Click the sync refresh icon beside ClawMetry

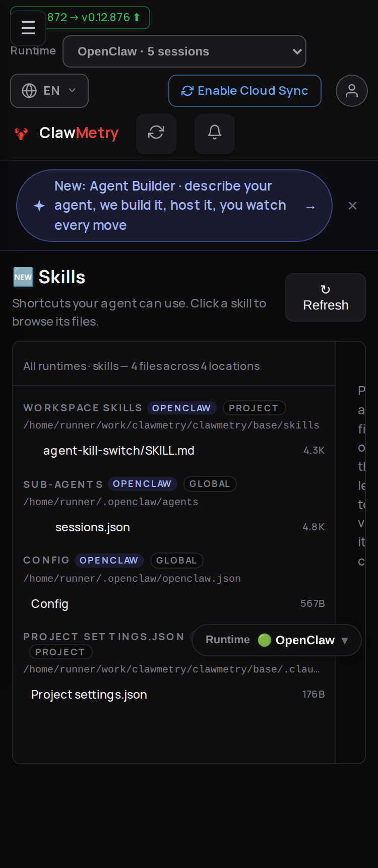click(x=156, y=134)
